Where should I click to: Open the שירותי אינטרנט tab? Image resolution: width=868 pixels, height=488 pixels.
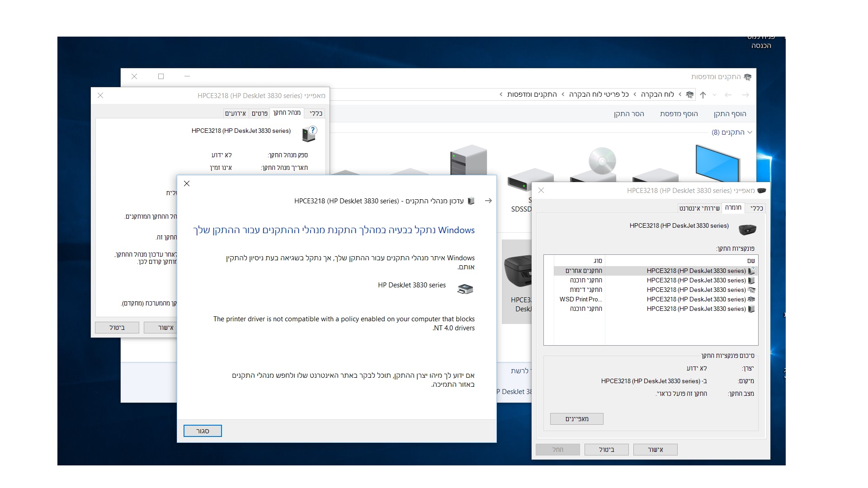pos(699,208)
